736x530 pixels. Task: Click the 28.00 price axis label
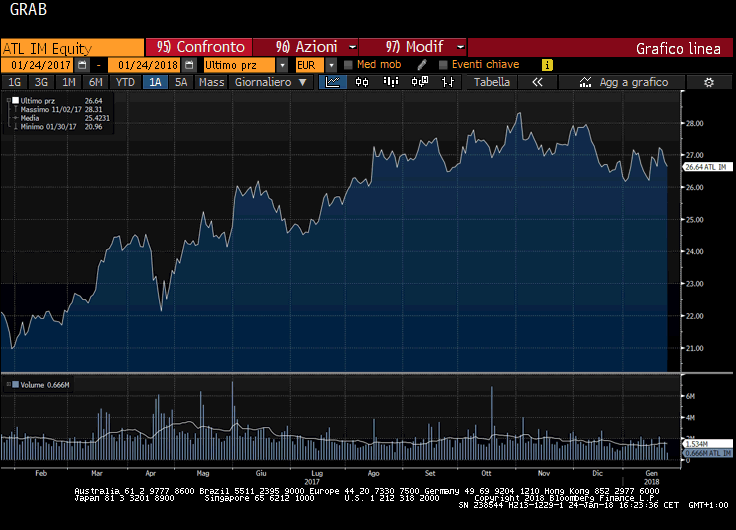[x=695, y=123]
